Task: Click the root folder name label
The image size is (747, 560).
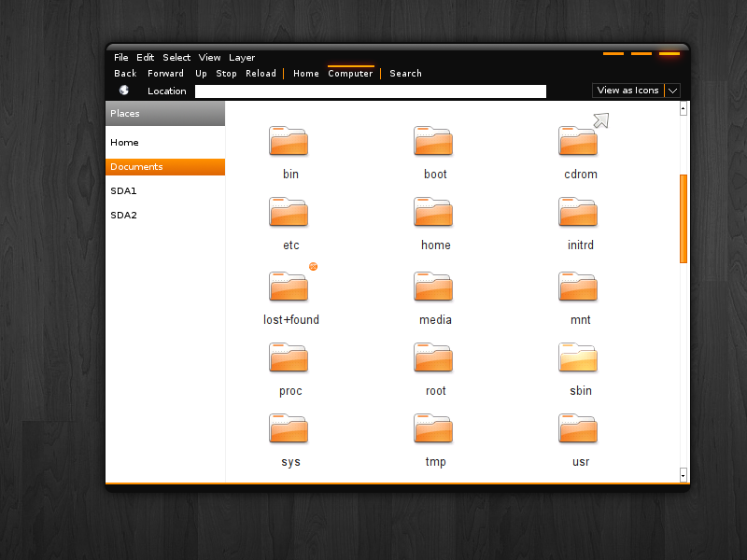Action: [436, 391]
